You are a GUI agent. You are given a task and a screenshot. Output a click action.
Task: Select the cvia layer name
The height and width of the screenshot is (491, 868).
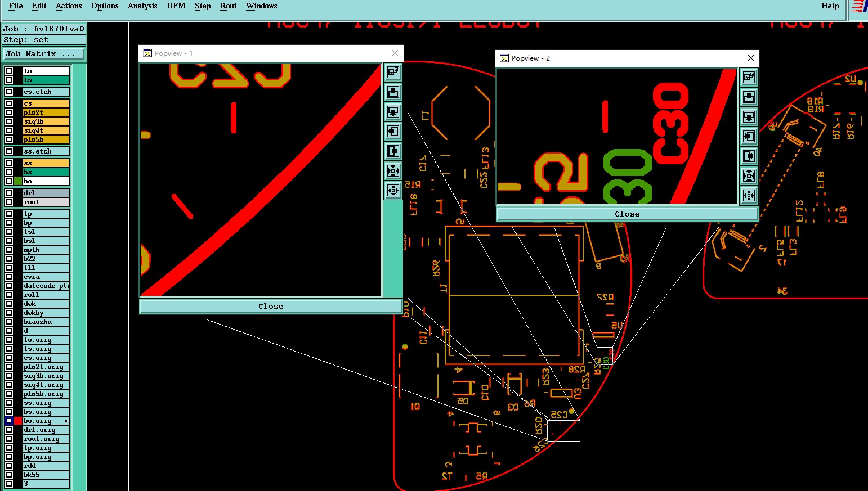pos(46,277)
